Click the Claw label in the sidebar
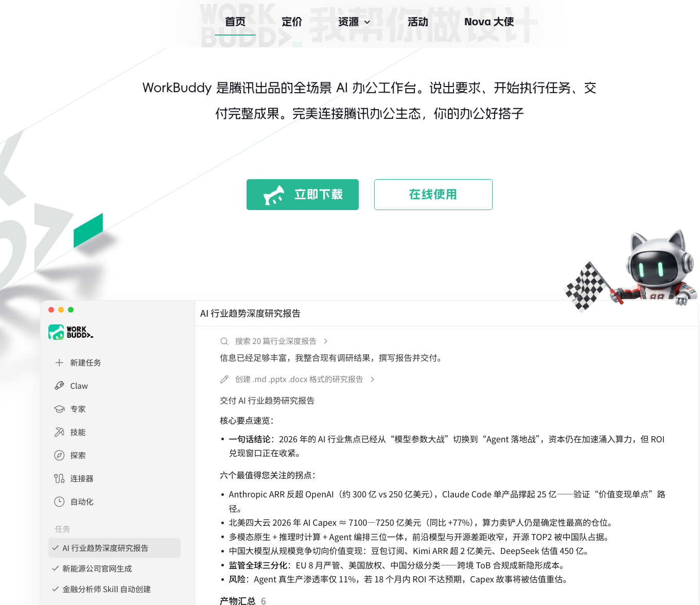The width and height of the screenshot is (700, 605). coord(79,386)
